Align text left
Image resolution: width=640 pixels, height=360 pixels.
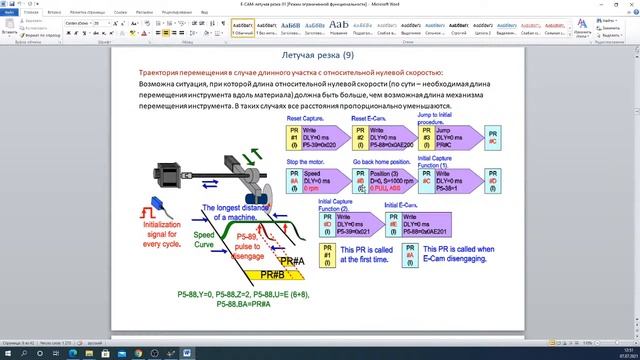pyautogui.click(x=158, y=33)
